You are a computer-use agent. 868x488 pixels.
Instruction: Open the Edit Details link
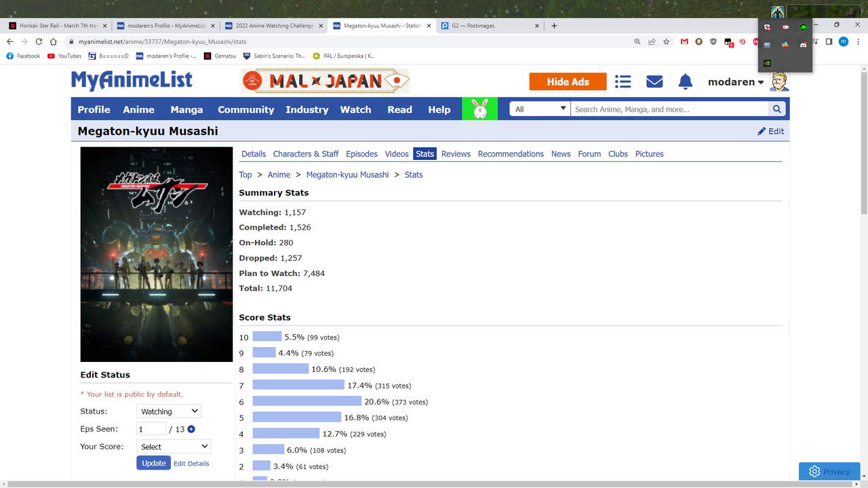(191, 464)
